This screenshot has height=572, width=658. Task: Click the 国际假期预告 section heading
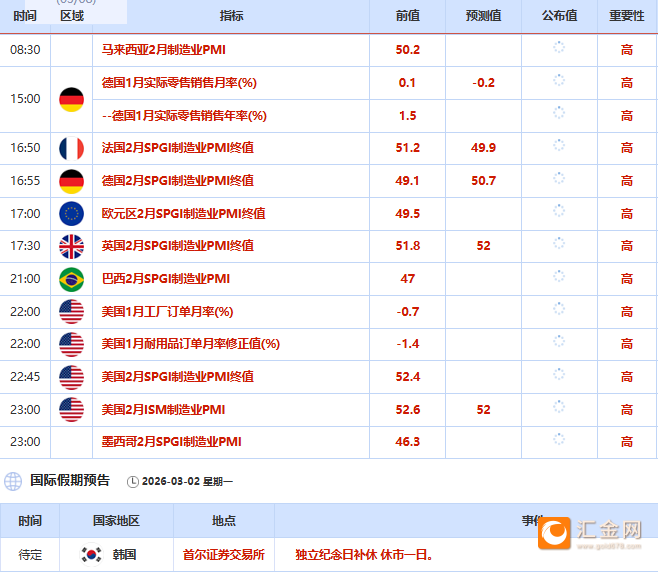[x=70, y=481]
